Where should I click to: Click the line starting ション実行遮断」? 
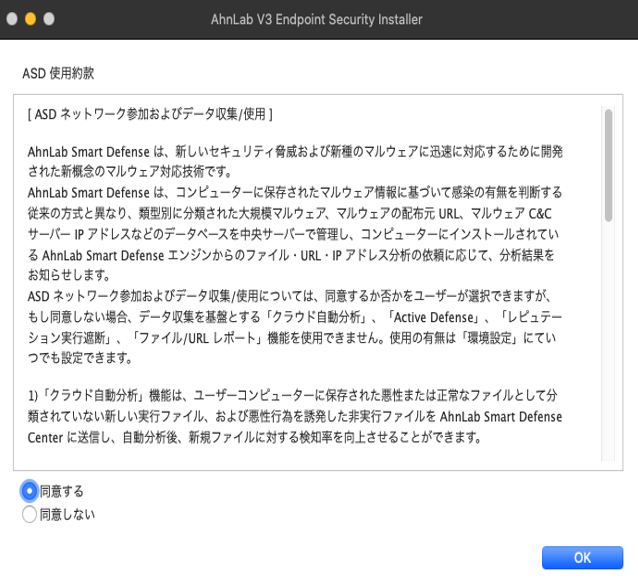point(292,338)
